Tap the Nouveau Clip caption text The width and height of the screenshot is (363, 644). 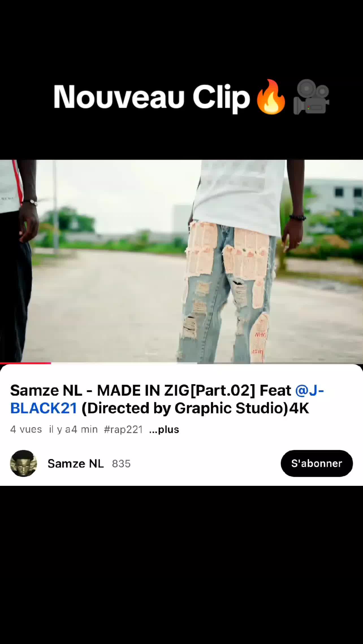pyautogui.click(x=152, y=97)
